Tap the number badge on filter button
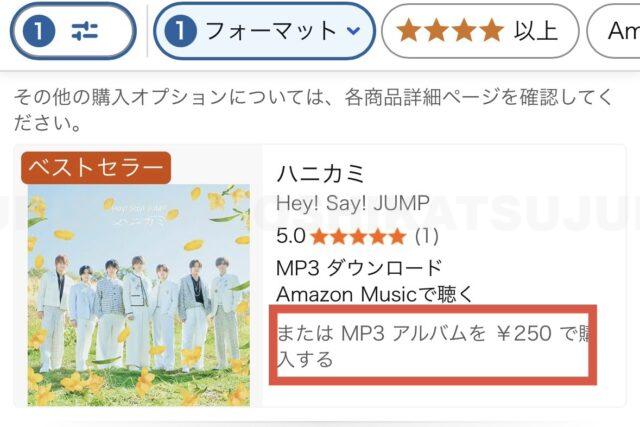640x427 pixels. pos(39,31)
